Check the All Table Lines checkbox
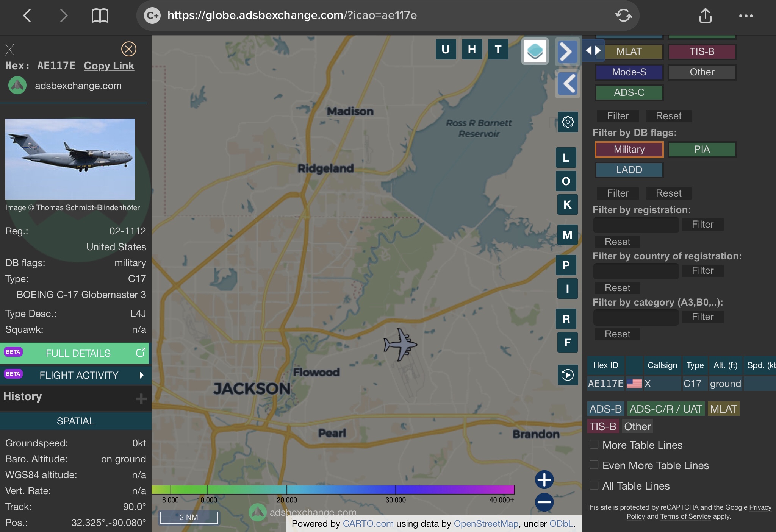Screen dimensions: 776x532 point(594,485)
